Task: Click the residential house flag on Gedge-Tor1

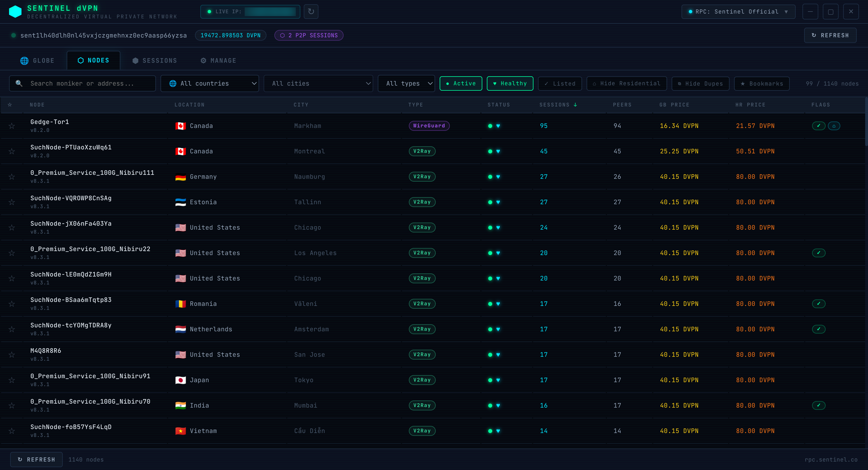Action: point(834,126)
